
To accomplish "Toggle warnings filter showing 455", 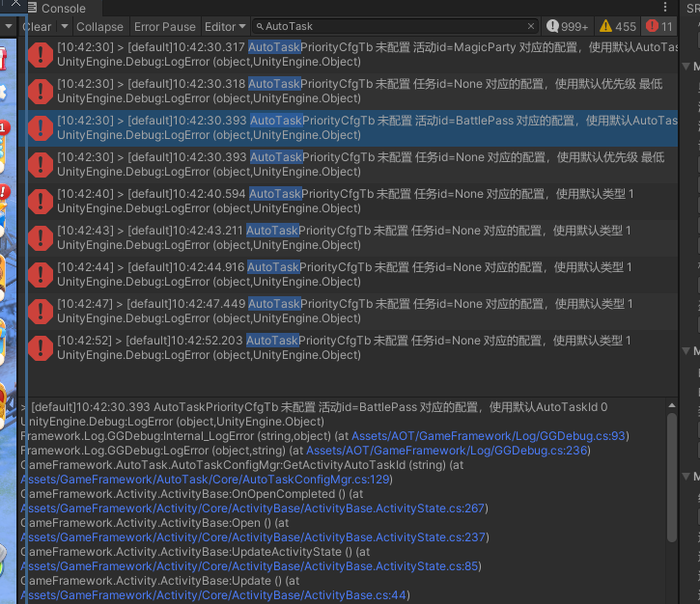I will [617, 27].
